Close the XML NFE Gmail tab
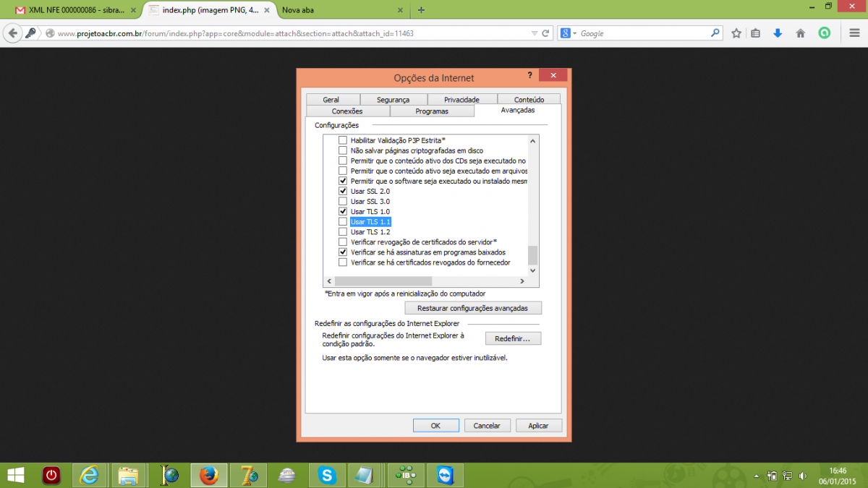 click(132, 11)
